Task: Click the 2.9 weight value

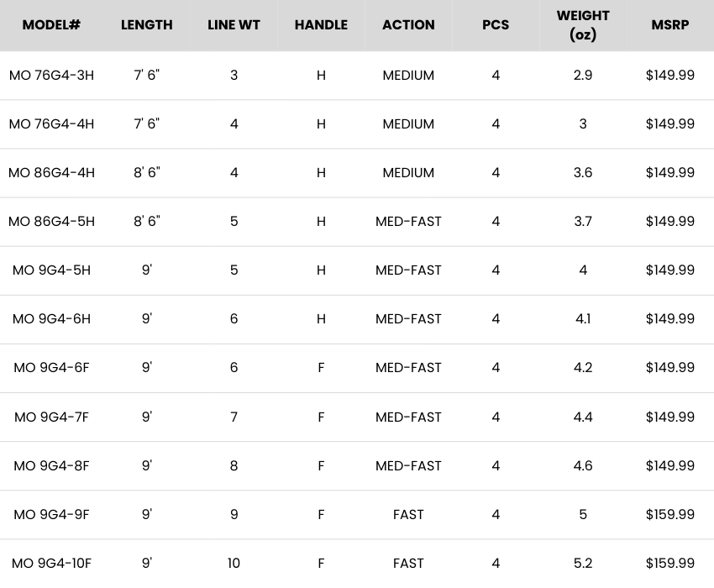Action: [x=583, y=76]
